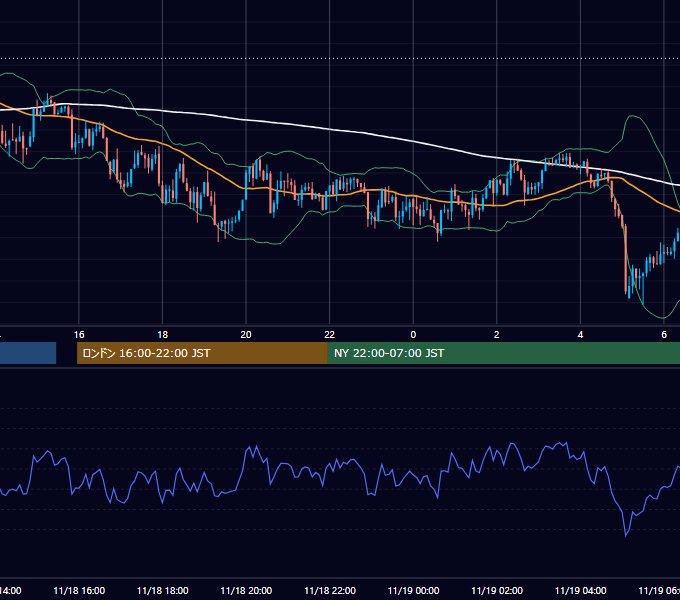Click the hour label 4 on the chart axis
The image size is (680, 600).
(580, 335)
